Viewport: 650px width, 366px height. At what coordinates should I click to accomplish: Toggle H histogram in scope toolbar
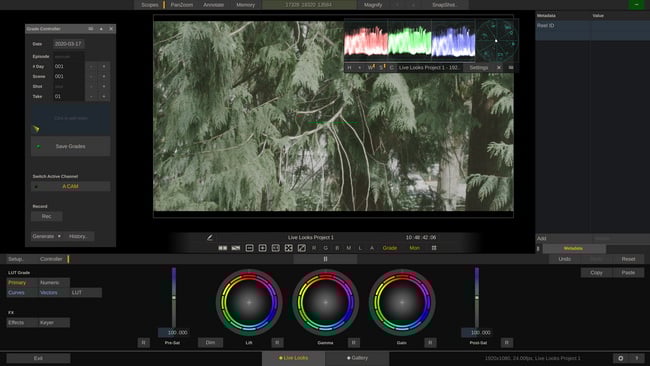click(x=349, y=68)
